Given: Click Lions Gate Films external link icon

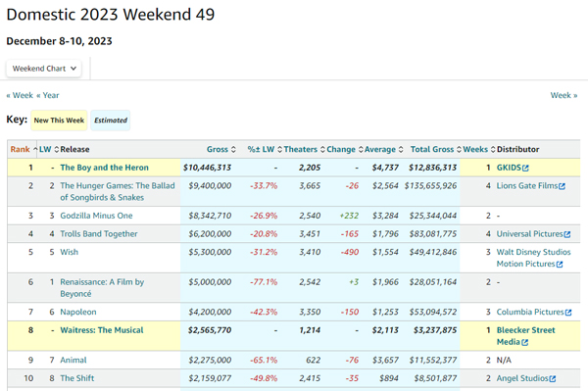Looking at the screenshot, I should (x=562, y=186).
